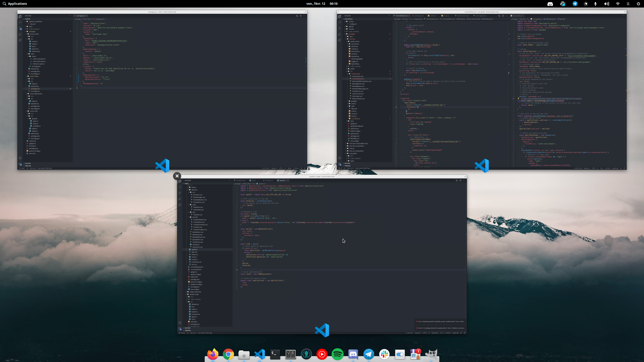Viewport: 644px width, 362px height.
Task: Switch to foo.ts tab in peeky window
Action: [253, 180]
